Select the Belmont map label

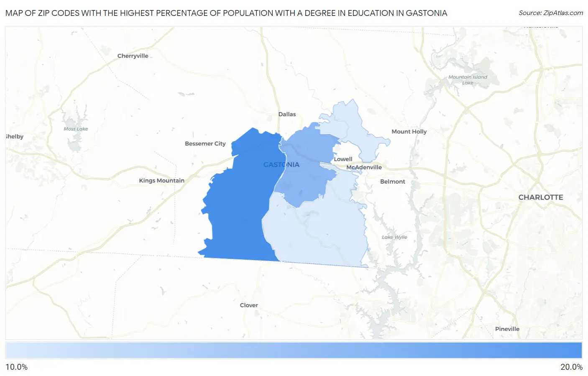tap(392, 181)
